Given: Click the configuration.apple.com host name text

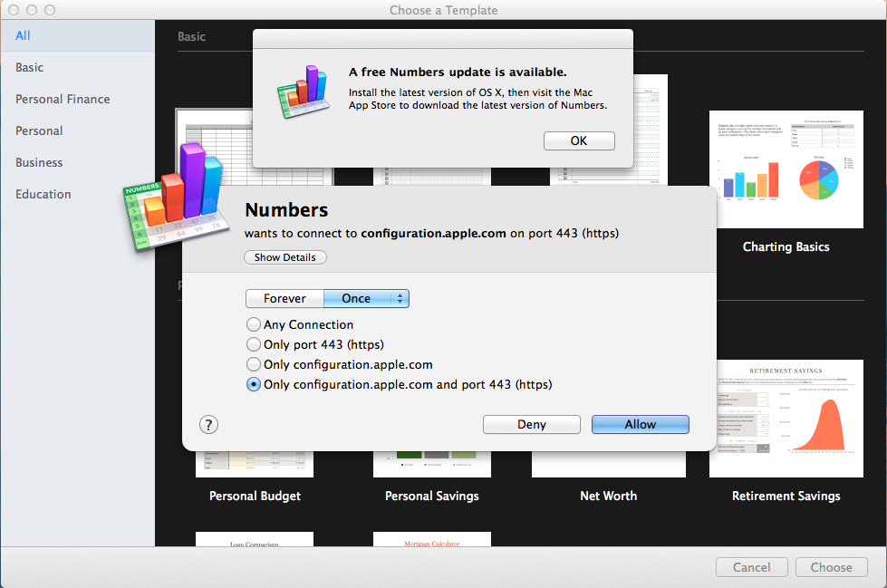Looking at the screenshot, I should pyautogui.click(x=433, y=233).
